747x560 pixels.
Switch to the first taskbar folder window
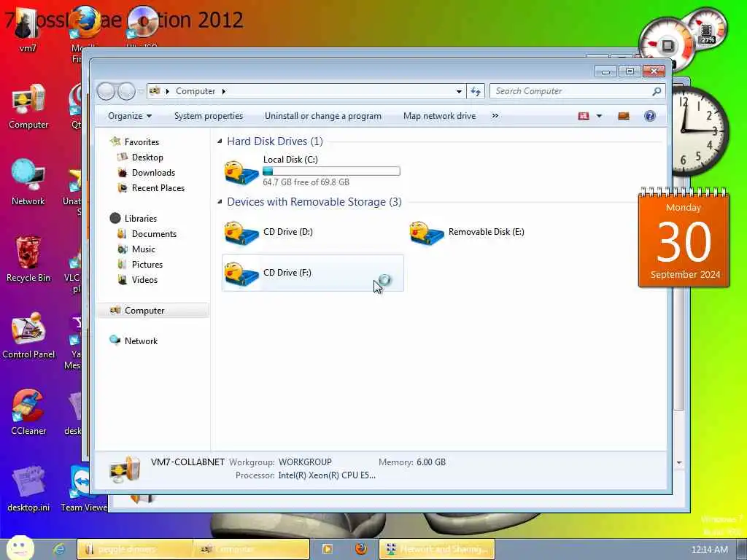(x=135, y=549)
